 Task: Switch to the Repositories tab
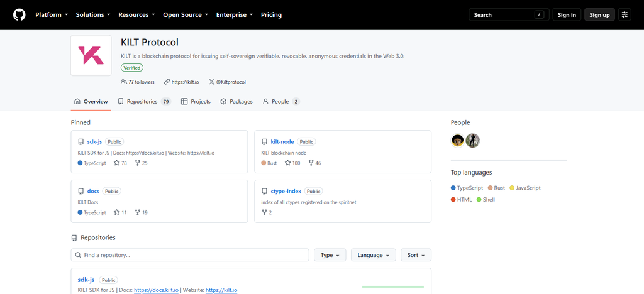tap(144, 101)
